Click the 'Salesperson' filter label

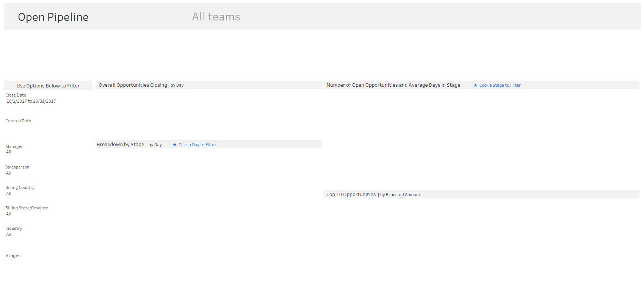point(17,167)
